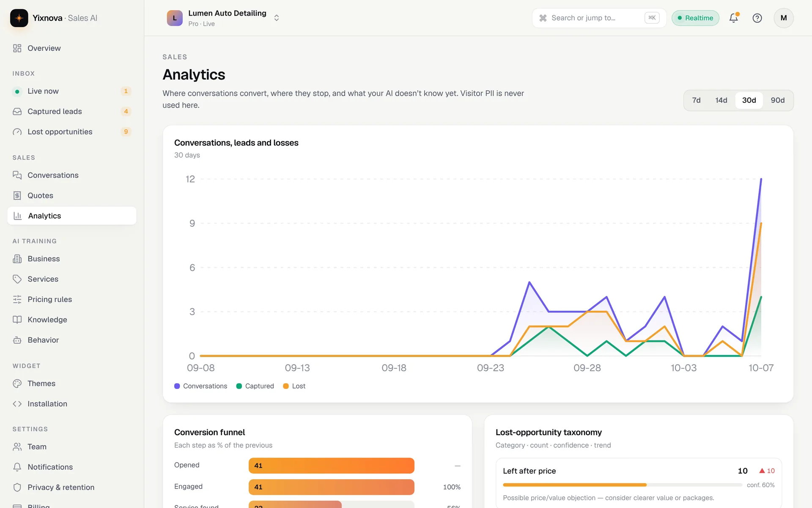
Task: Toggle the Realtime status pill
Action: [x=695, y=18]
